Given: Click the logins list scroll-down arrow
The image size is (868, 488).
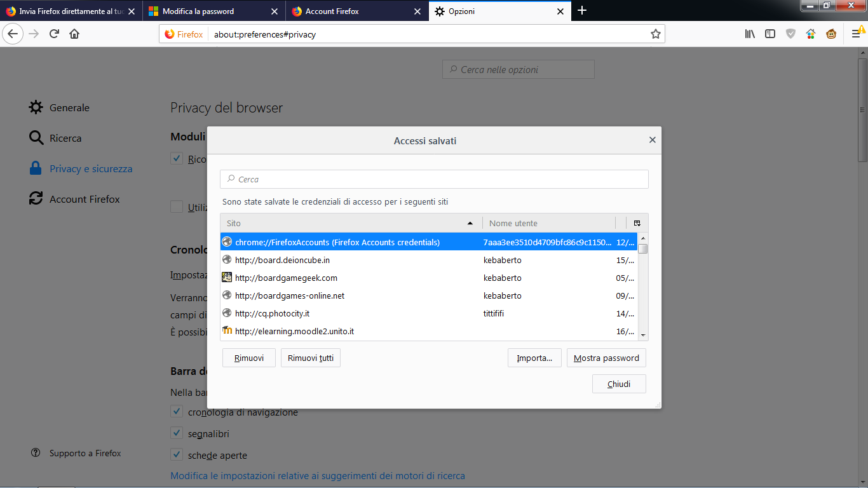Looking at the screenshot, I should coord(643,335).
